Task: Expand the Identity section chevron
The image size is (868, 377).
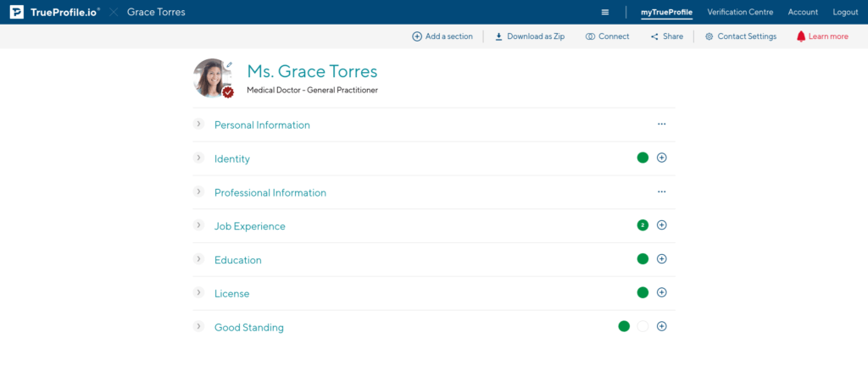Action: tap(198, 158)
